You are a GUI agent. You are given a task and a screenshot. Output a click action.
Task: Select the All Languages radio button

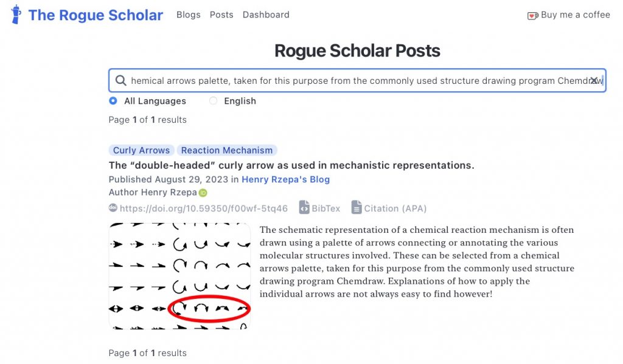[113, 101]
